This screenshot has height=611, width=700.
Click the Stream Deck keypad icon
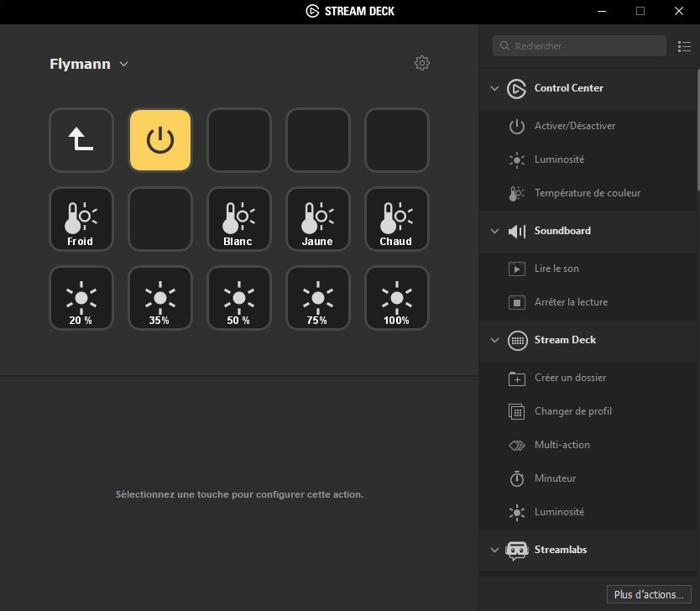click(517, 341)
